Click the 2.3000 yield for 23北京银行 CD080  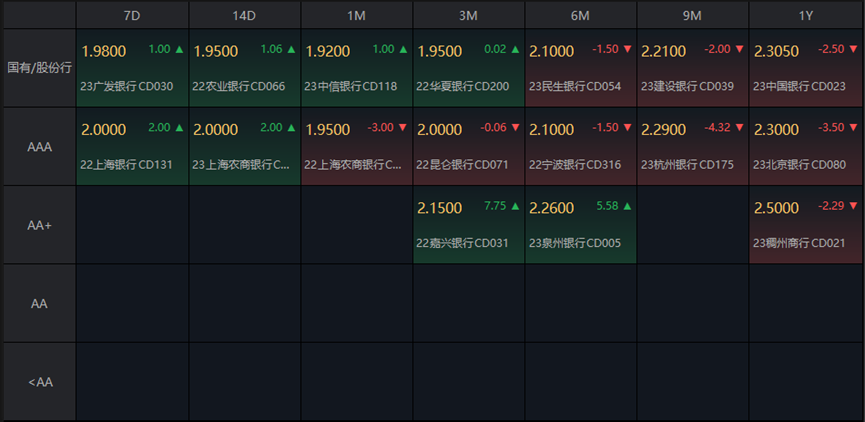[775, 130]
